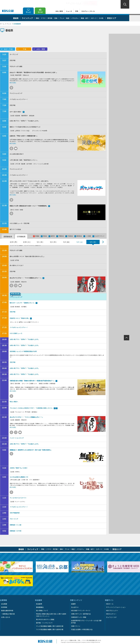Open 西国三十三所 program thumbnail

point(91,212)
